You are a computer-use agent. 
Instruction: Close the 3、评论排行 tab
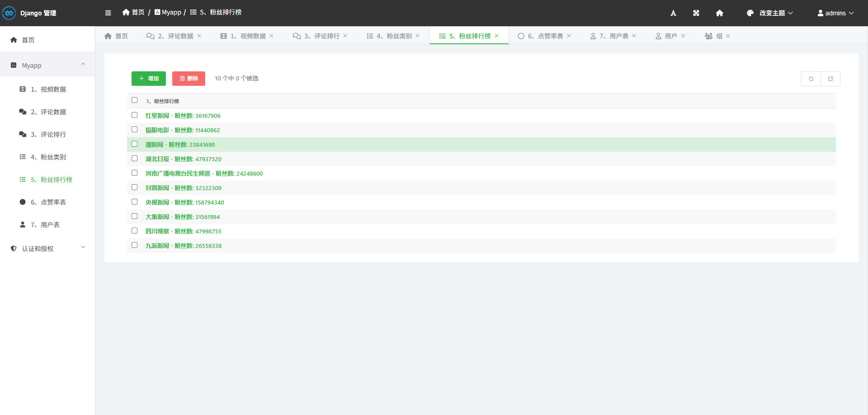[345, 36]
